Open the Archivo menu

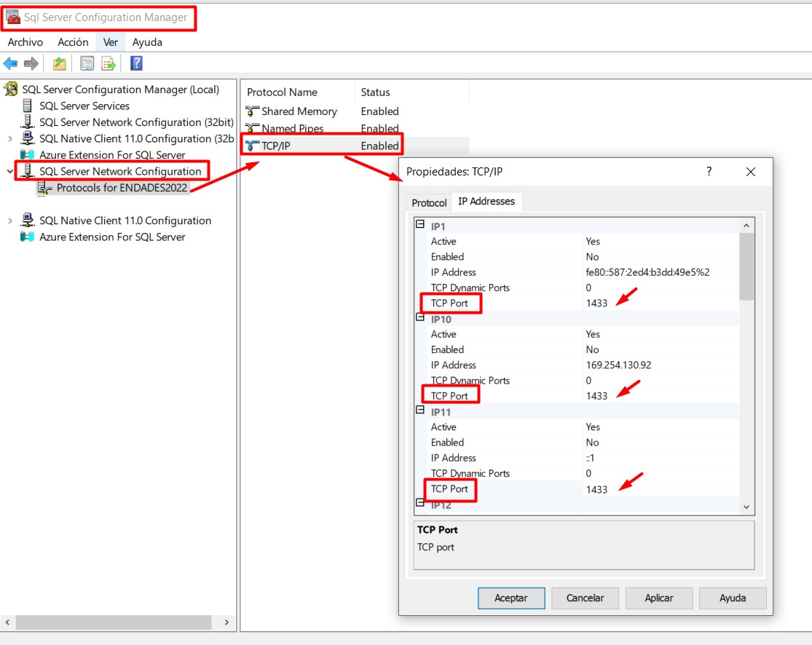[25, 42]
